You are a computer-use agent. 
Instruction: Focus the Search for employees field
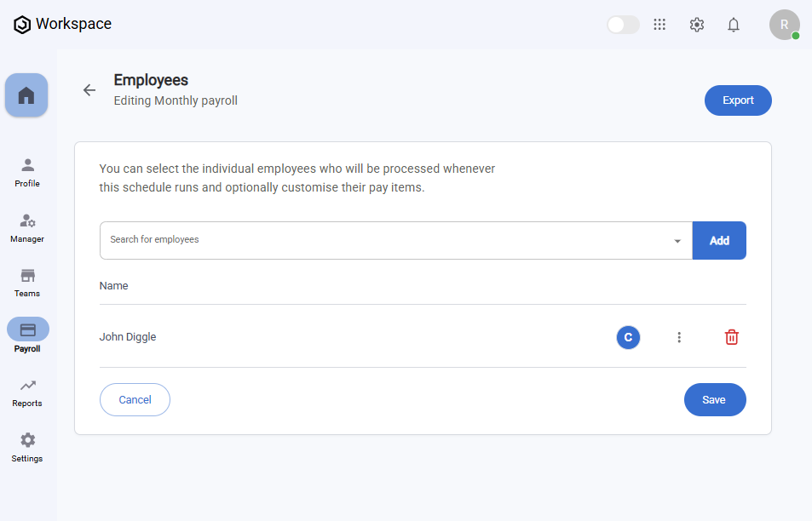pyautogui.click(x=383, y=241)
